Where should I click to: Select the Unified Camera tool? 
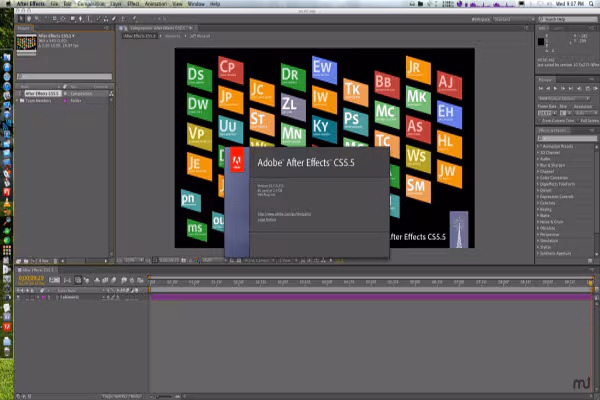pyautogui.click(x=55, y=19)
